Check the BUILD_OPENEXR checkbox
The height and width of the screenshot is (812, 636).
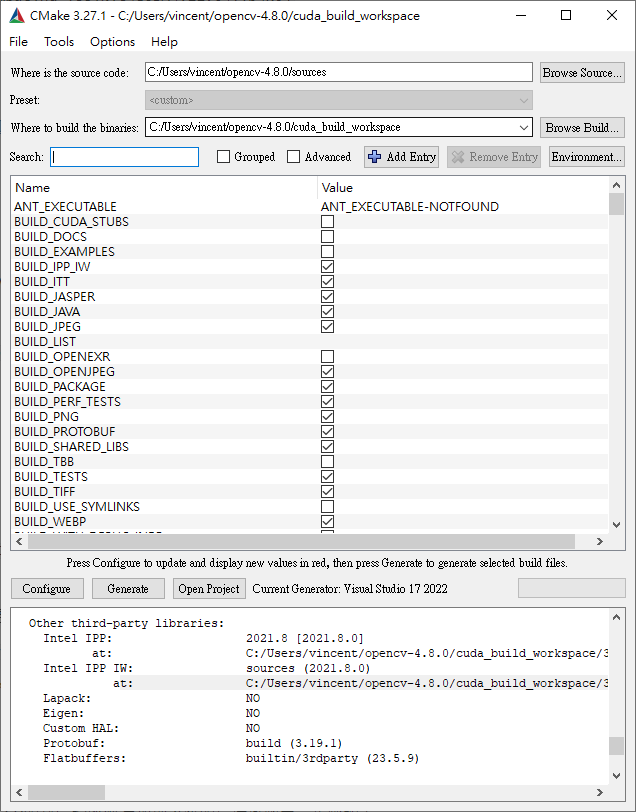(327, 357)
